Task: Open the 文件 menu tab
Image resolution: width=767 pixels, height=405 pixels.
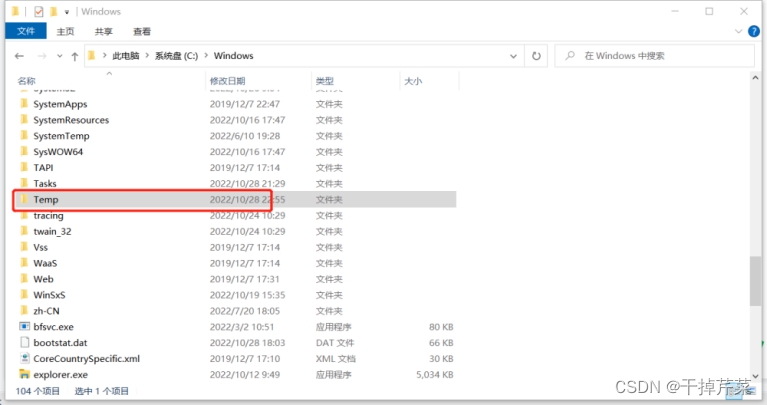Action: click(x=26, y=31)
